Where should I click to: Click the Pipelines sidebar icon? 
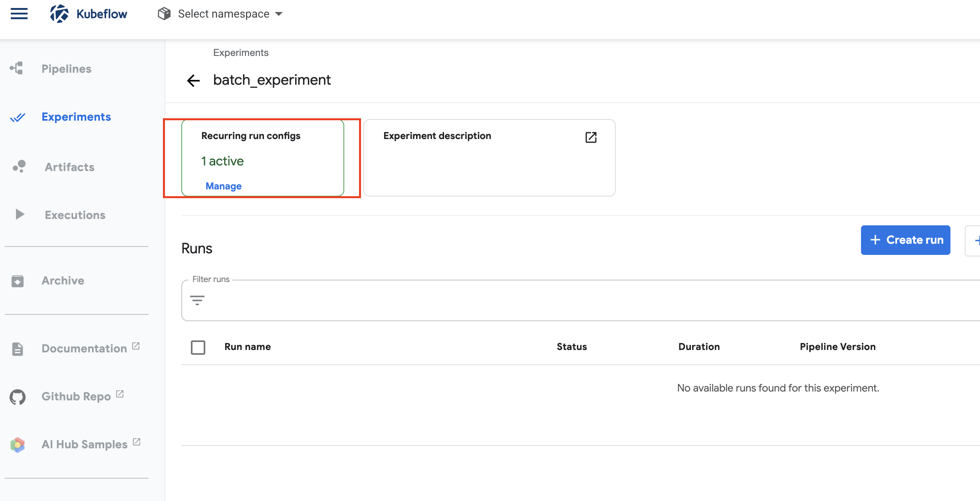17,68
